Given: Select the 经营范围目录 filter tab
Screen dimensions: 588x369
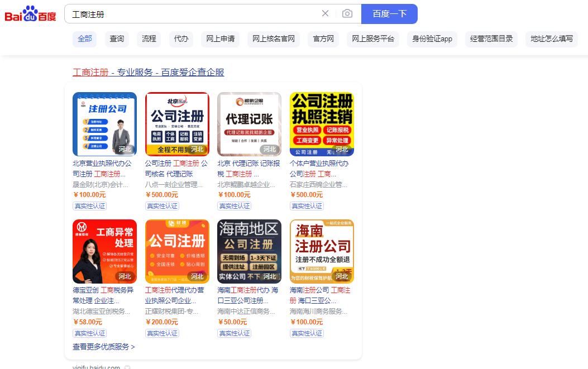Looking at the screenshot, I should pos(491,39).
